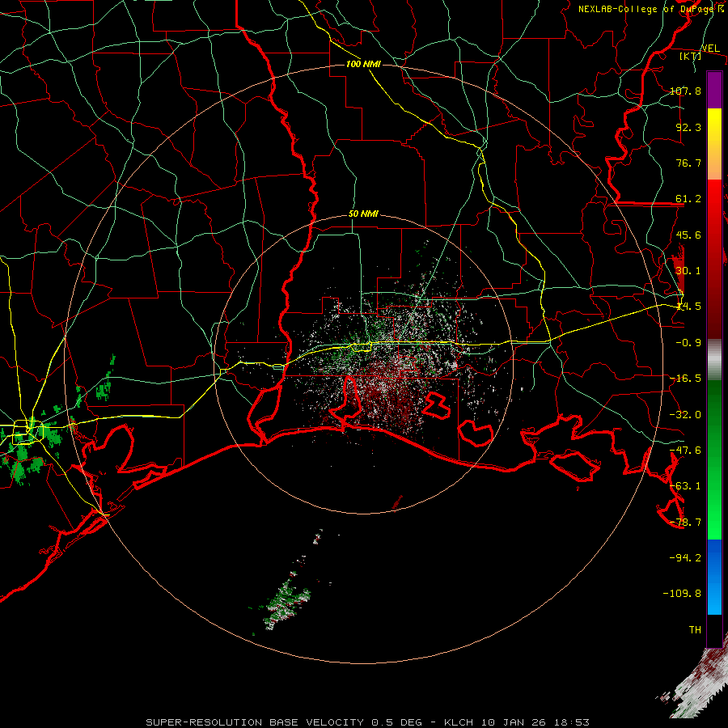Screen dimensions: 728x728
Task: Click the -109.8 velocity scale value
Action: tap(682, 594)
